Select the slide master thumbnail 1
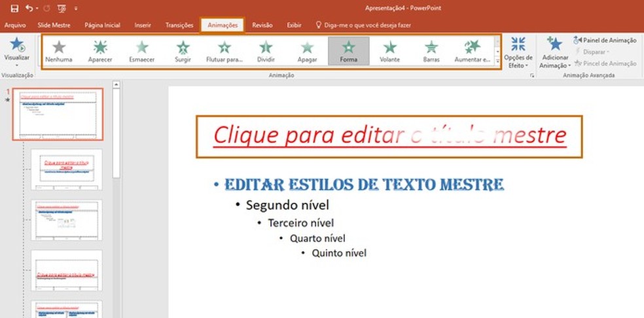644x318 pixels. 58,115
